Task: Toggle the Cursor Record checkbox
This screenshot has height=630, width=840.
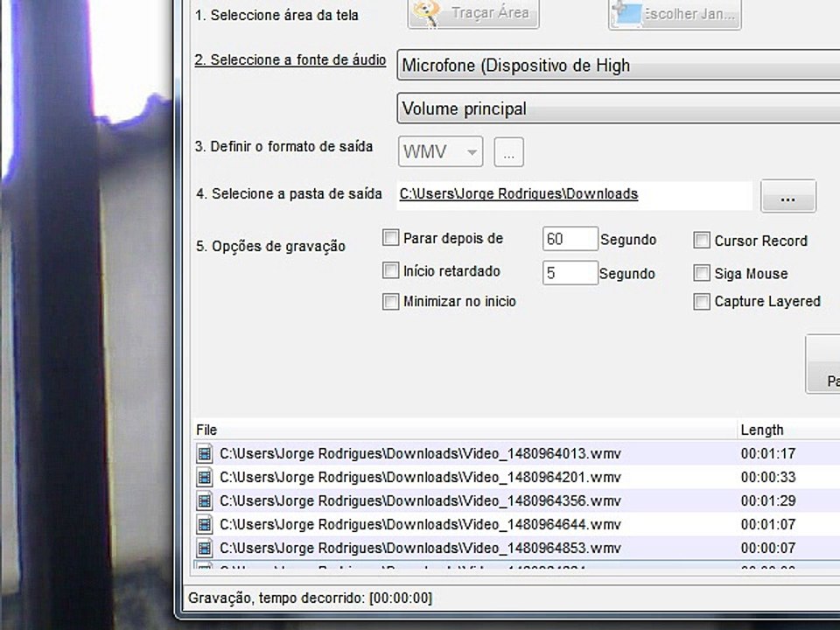Action: click(702, 240)
